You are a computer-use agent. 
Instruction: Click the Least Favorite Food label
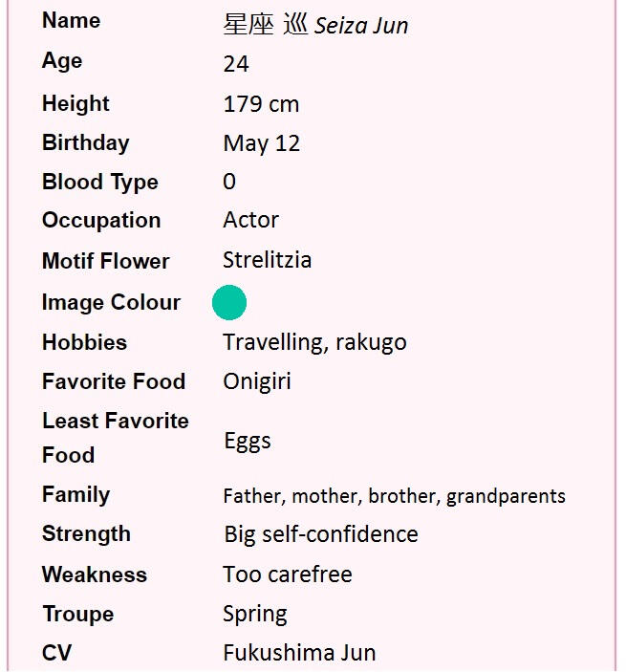click(x=115, y=438)
